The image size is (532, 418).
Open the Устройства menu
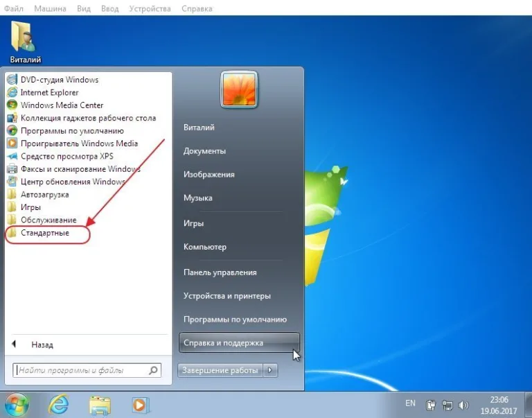click(x=150, y=8)
